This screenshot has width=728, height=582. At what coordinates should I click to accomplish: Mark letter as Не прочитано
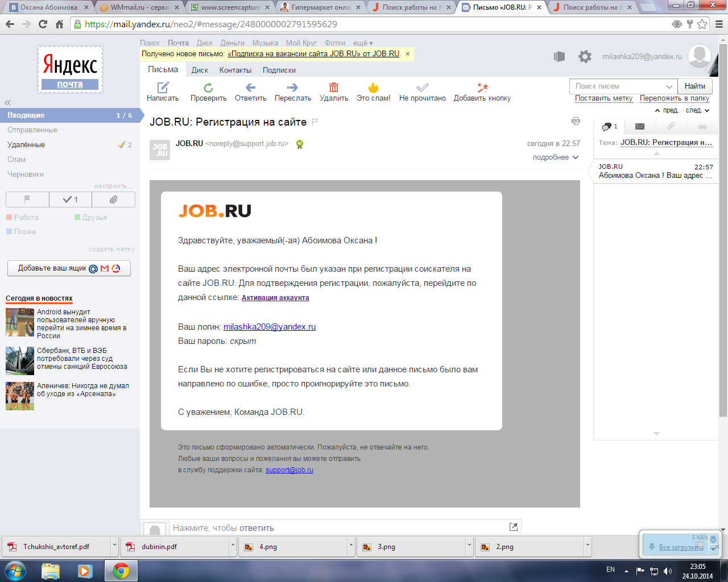point(423,92)
